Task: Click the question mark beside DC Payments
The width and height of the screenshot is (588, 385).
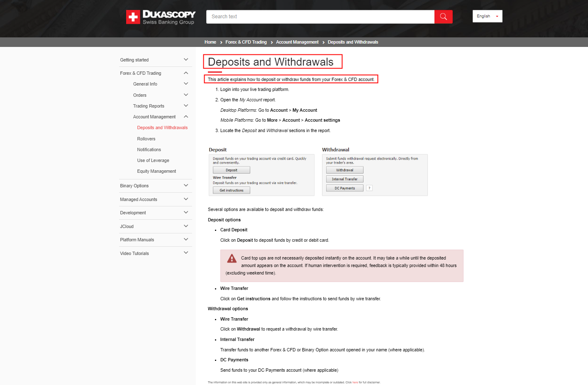Action: click(x=369, y=188)
